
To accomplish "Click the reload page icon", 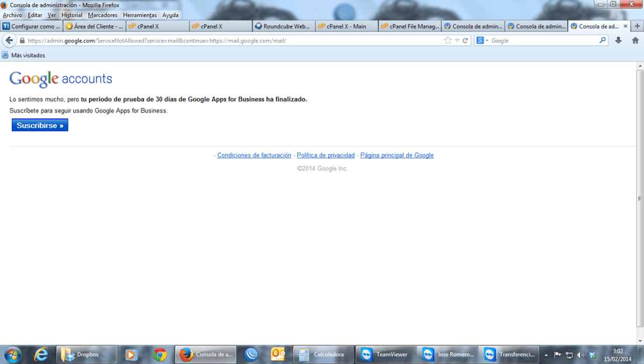I will coord(465,40).
